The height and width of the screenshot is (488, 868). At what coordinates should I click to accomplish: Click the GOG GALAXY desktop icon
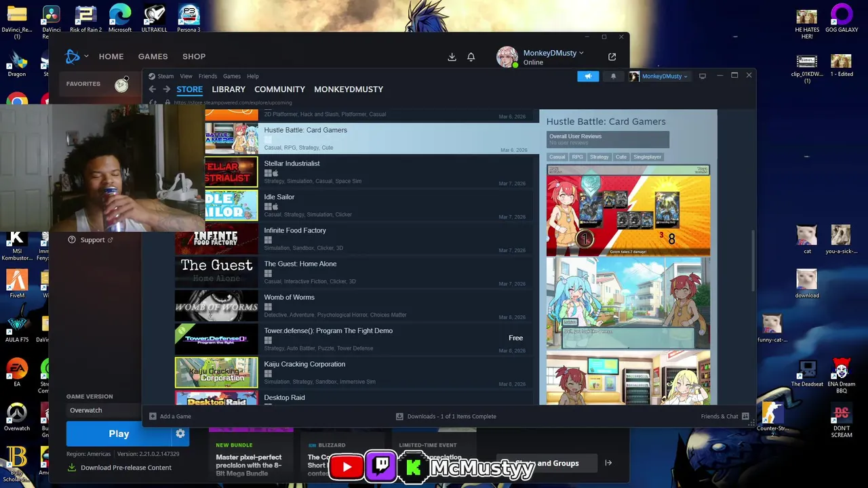(x=842, y=19)
